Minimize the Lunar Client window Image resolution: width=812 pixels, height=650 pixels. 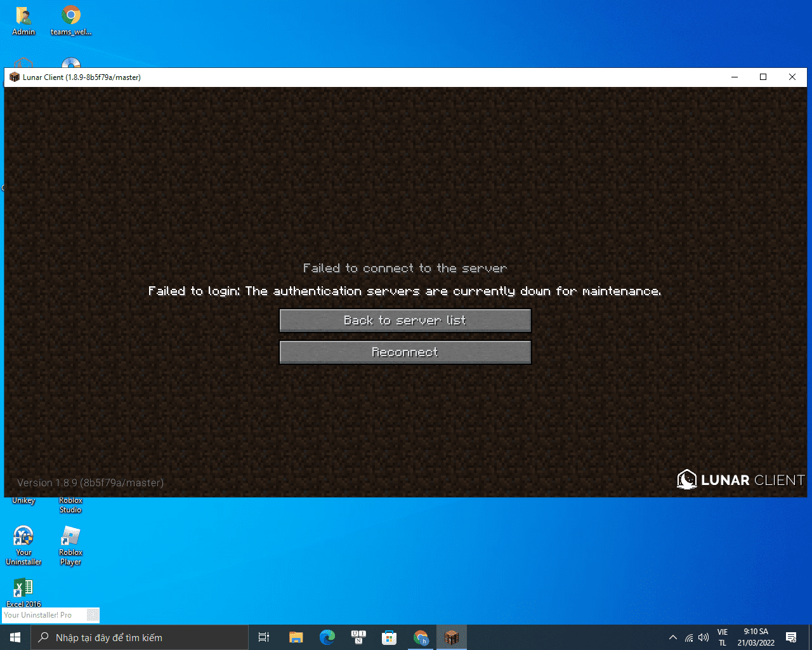pyautogui.click(x=735, y=77)
